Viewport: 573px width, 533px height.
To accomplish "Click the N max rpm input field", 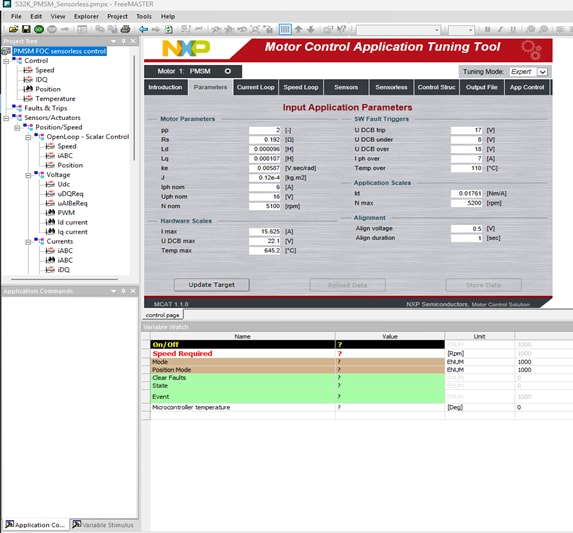I will 466,203.
